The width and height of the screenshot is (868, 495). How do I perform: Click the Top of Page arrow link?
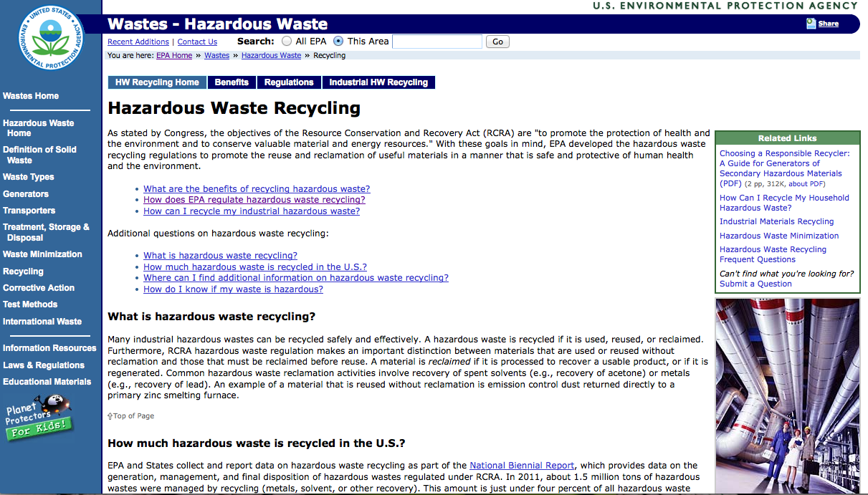[x=130, y=415]
